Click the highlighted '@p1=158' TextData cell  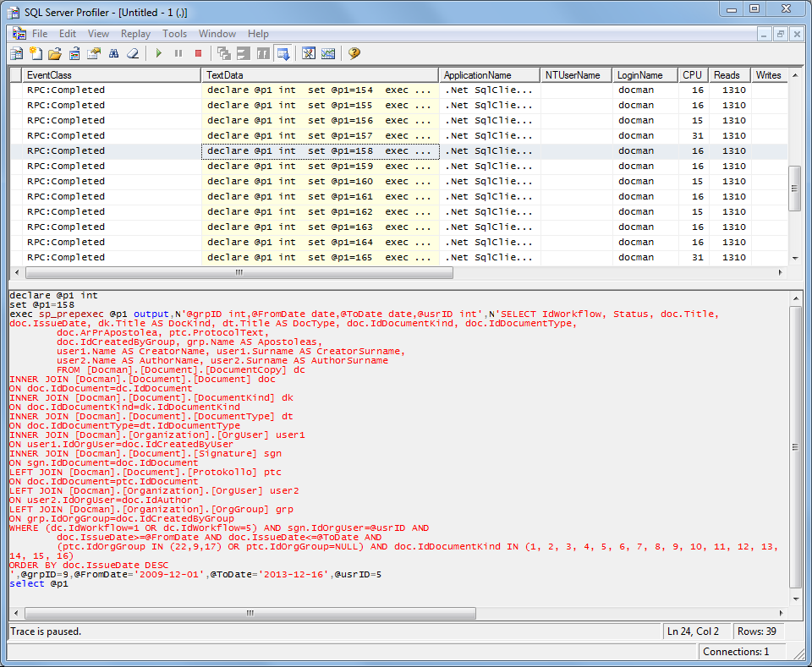click(x=320, y=151)
